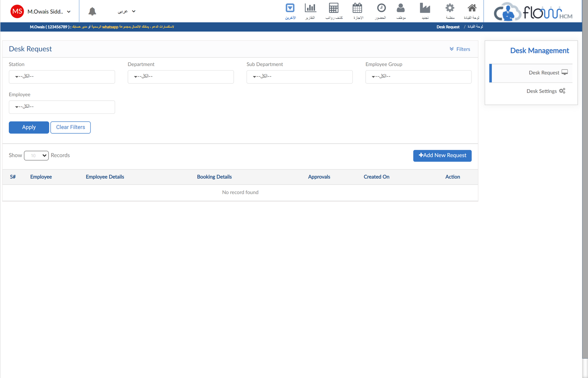Click the notification bell icon

tap(92, 12)
